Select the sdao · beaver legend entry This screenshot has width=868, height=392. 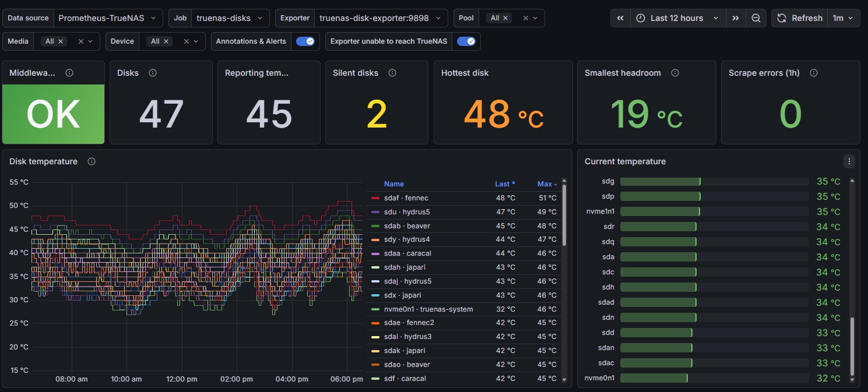407,365
